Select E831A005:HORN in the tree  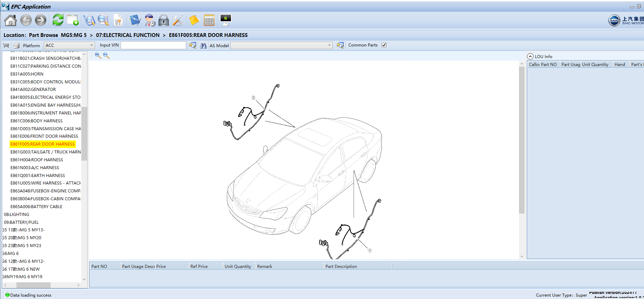tap(27, 74)
